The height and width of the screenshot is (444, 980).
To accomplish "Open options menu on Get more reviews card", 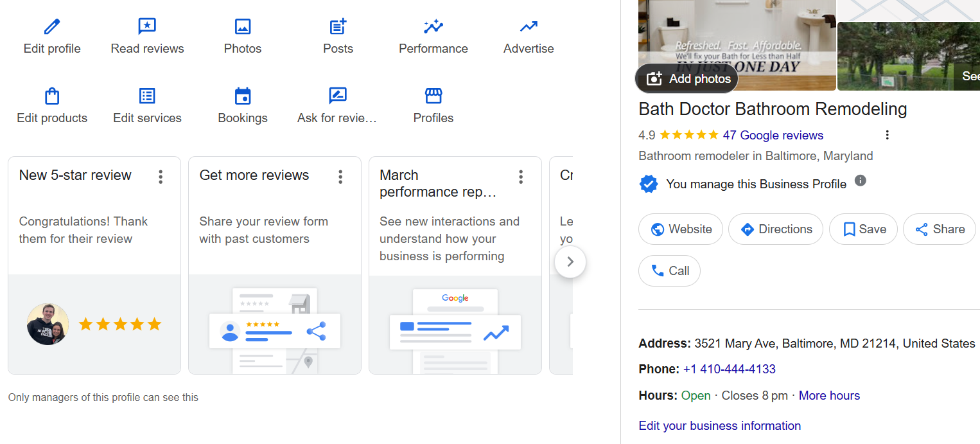I will click(340, 177).
